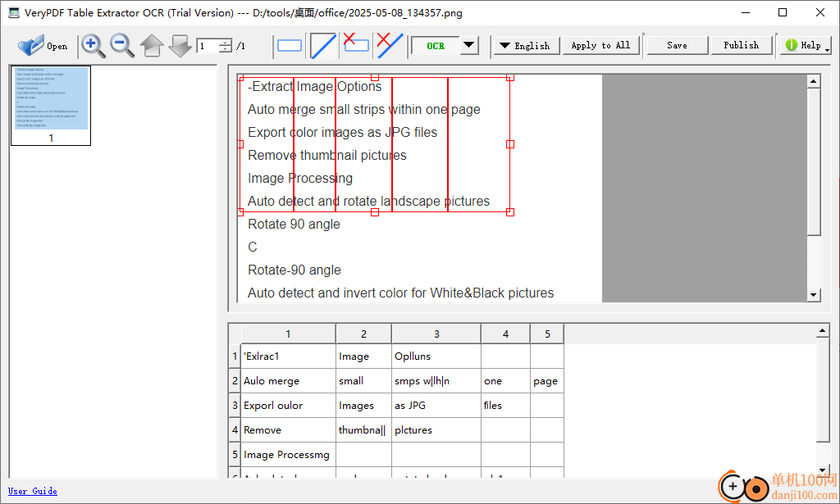Open the English language dropdown
Image resolution: width=840 pixels, height=504 pixels.
[x=526, y=45]
